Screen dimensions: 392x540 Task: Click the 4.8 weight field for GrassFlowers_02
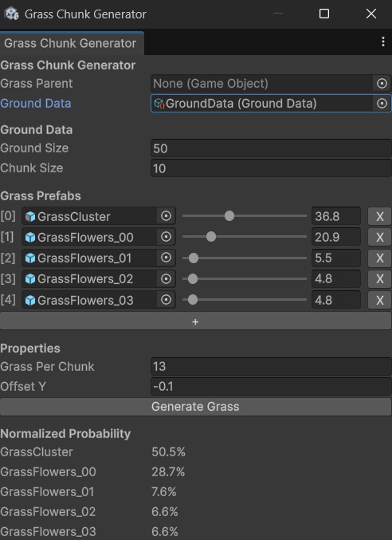pos(336,278)
